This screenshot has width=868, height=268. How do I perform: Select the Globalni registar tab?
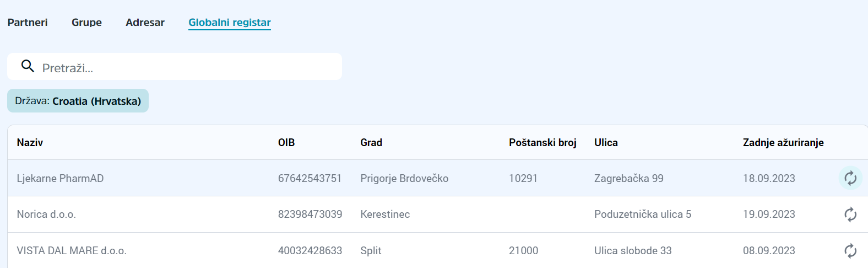tap(230, 23)
